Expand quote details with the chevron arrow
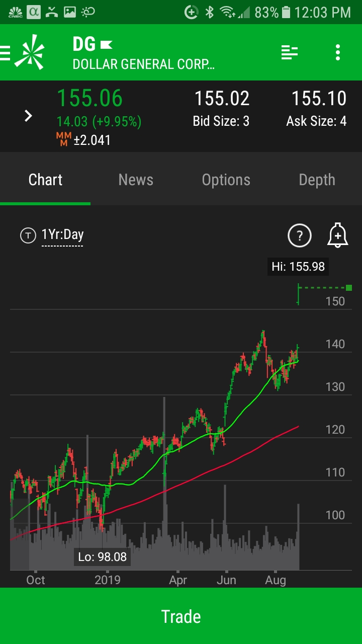The image size is (362, 644). (28, 116)
